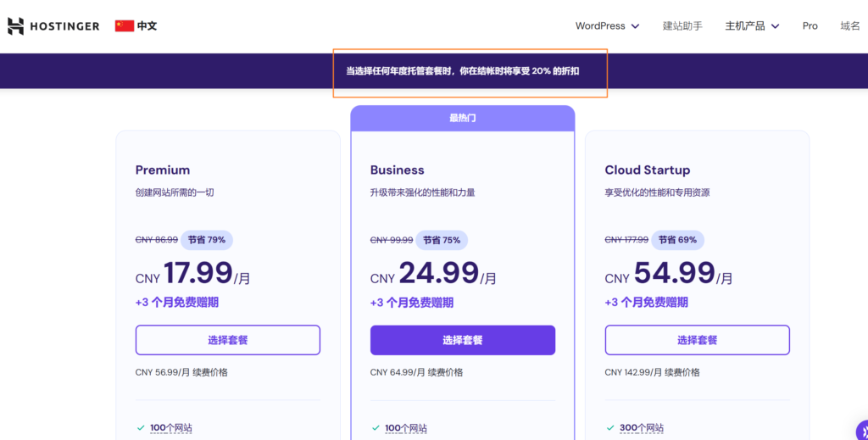Click the purple chat bubble icon
The height and width of the screenshot is (440, 868).
tap(860, 431)
